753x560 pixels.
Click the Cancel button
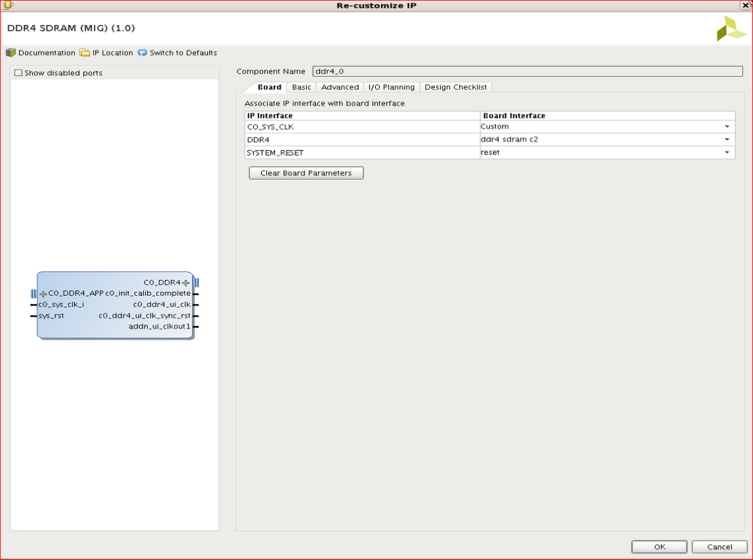click(719, 547)
